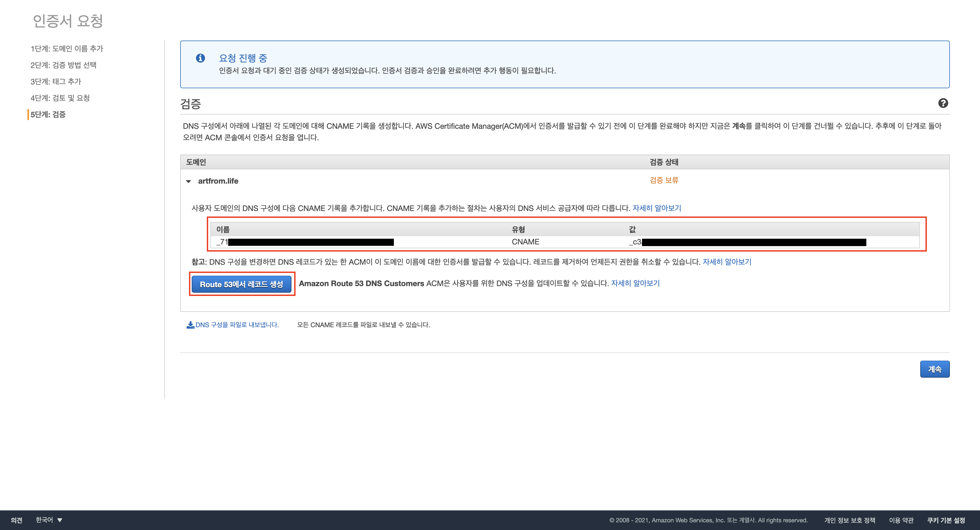This screenshot has height=530, width=980.
Task: Click the blue info icon in banner
Action: 200,58
